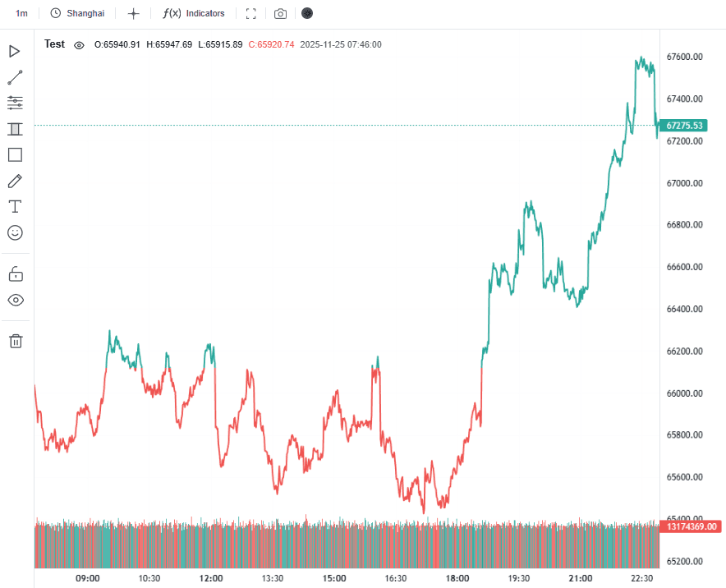The height and width of the screenshot is (588, 726).
Task: Hide the Test series via eye icon
Action: [x=79, y=45]
